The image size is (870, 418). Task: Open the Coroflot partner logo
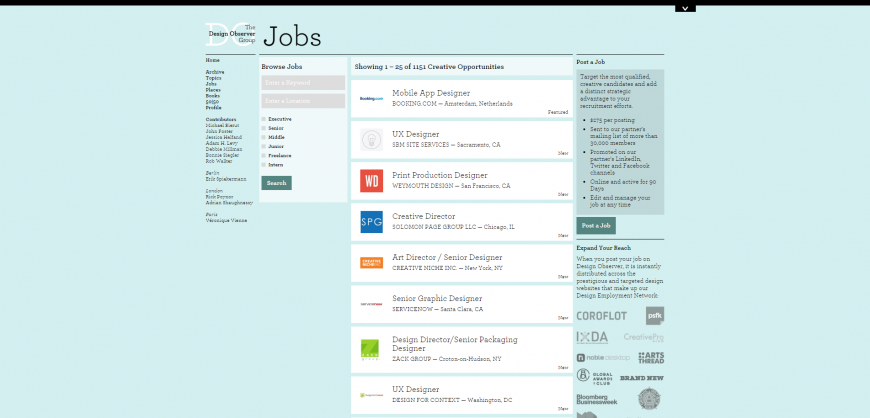coord(601,316)
